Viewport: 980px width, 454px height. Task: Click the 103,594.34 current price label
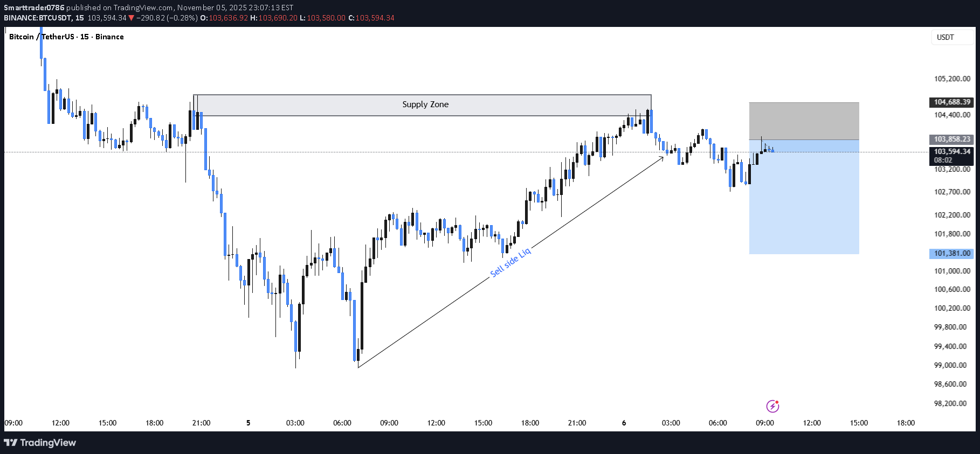point(951,152)
